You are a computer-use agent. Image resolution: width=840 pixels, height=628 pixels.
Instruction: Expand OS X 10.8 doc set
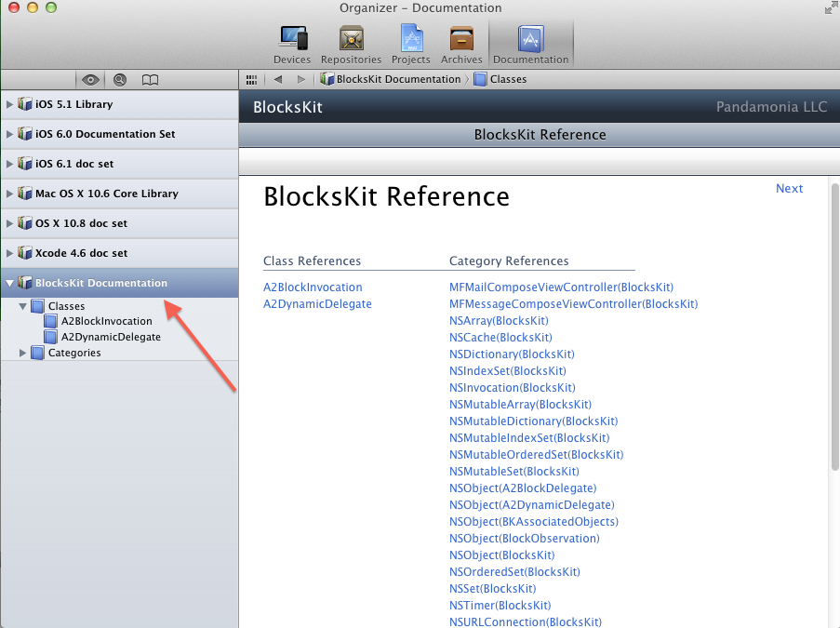coord(9,223)
